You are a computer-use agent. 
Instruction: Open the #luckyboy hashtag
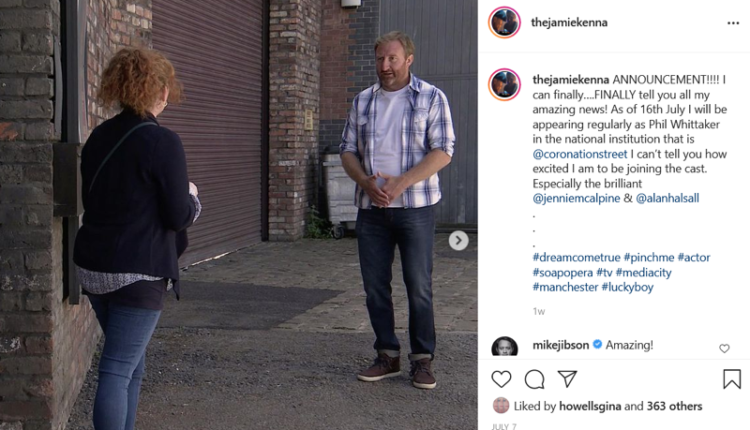(x=627, y=287)
